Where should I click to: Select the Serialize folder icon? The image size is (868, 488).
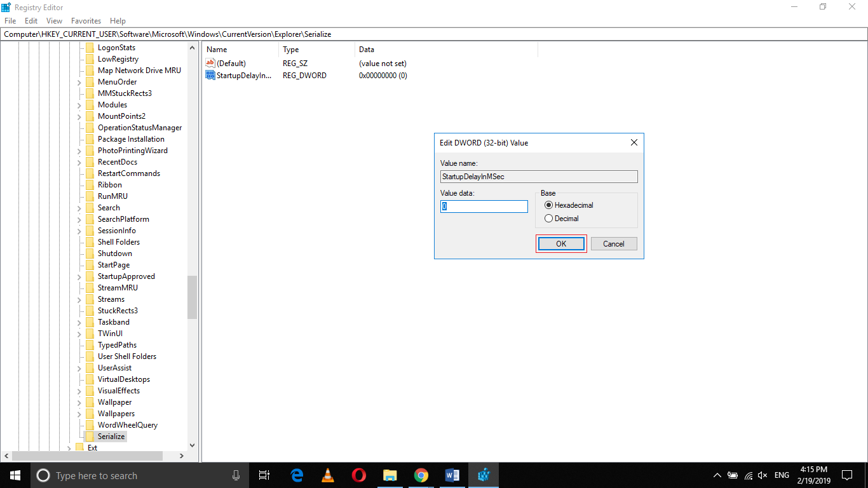pyautogui.click(x=90, y=437)
